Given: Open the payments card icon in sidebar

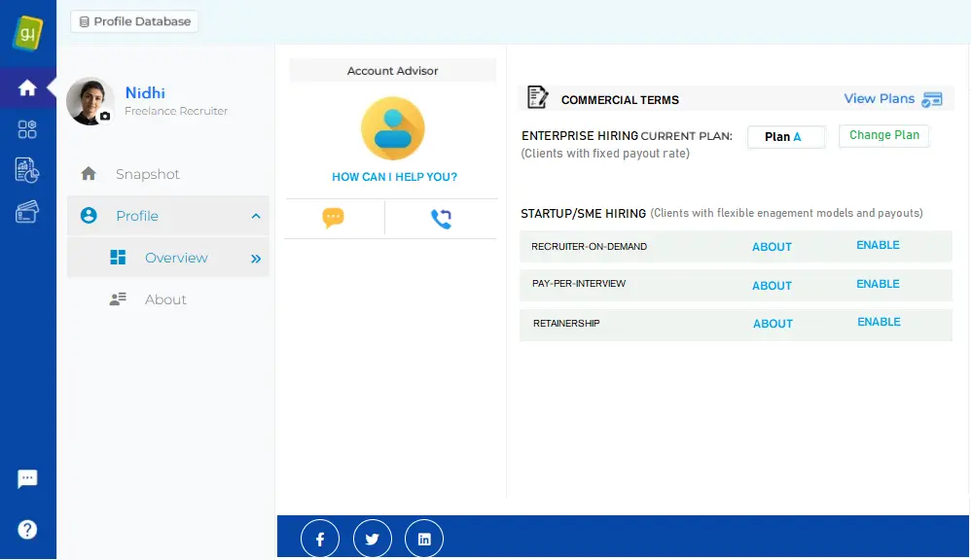Looking at the screenshot, I should pos(27,212).
